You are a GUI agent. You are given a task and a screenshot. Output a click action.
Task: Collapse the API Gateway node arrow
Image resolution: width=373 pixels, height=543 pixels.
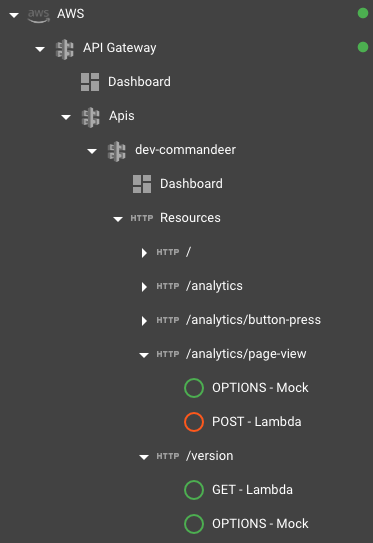point(40,49)
